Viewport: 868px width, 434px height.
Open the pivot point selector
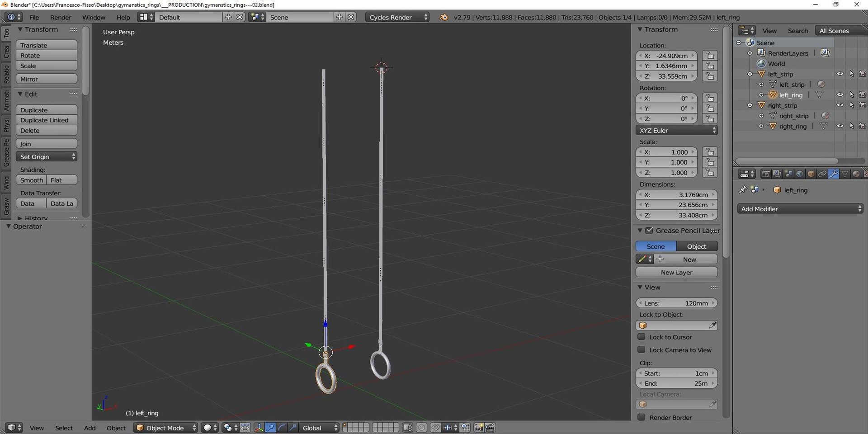coord(230,428)
